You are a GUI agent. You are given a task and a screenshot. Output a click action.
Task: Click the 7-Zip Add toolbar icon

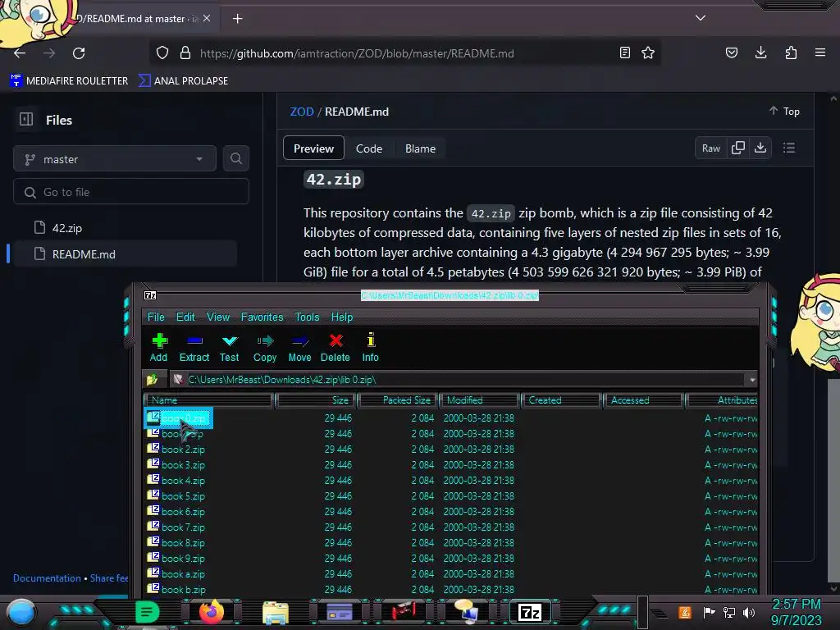tap(159, 340)
